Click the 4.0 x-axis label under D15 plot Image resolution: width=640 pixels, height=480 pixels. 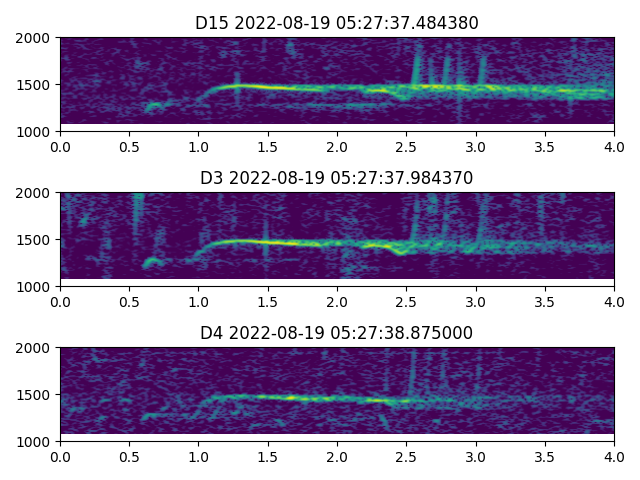coord(614,146)
